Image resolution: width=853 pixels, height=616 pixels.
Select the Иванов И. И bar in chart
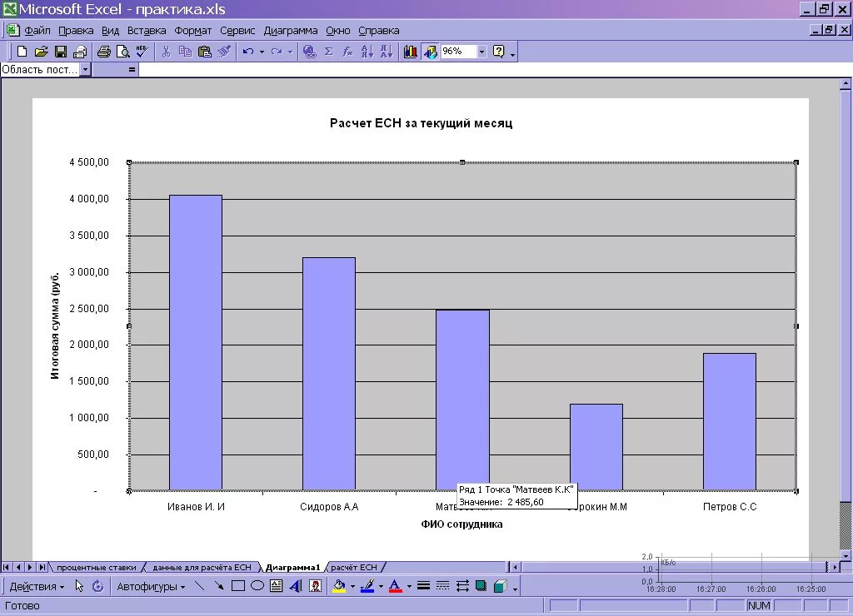(x=196, y=342)
